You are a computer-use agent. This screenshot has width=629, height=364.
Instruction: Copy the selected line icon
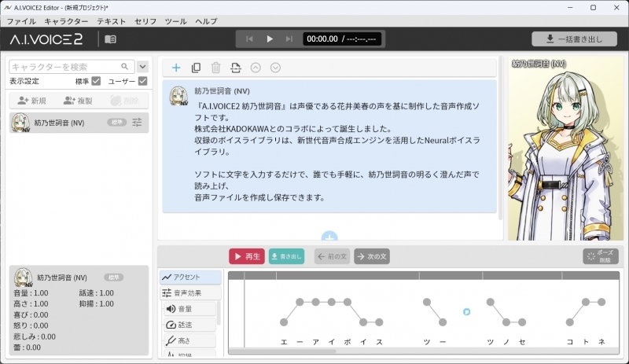pyautogui.click(x=196, y=68)
